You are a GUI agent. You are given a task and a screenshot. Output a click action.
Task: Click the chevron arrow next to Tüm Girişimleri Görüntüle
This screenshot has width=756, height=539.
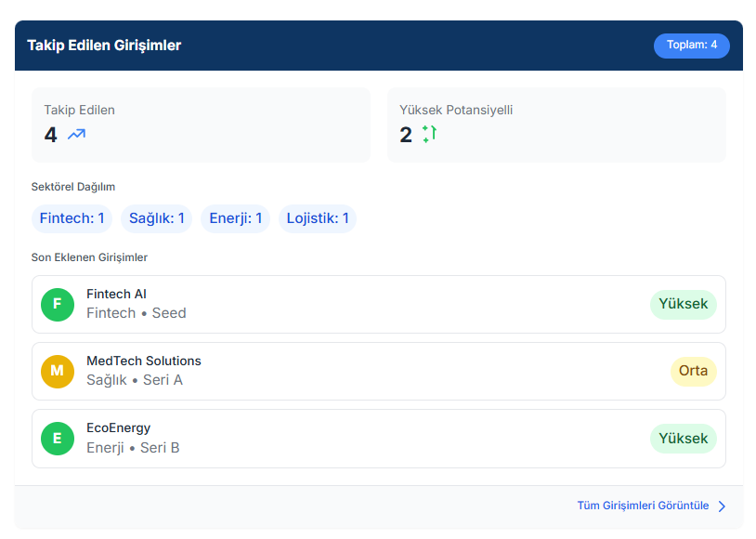[x=722, y=506]
